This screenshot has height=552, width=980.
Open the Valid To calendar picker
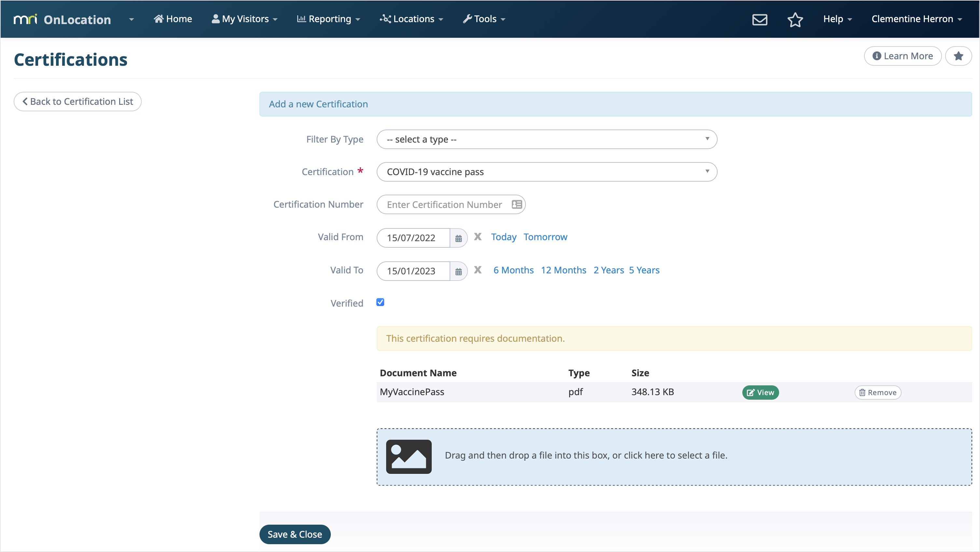tap(458, 271)
